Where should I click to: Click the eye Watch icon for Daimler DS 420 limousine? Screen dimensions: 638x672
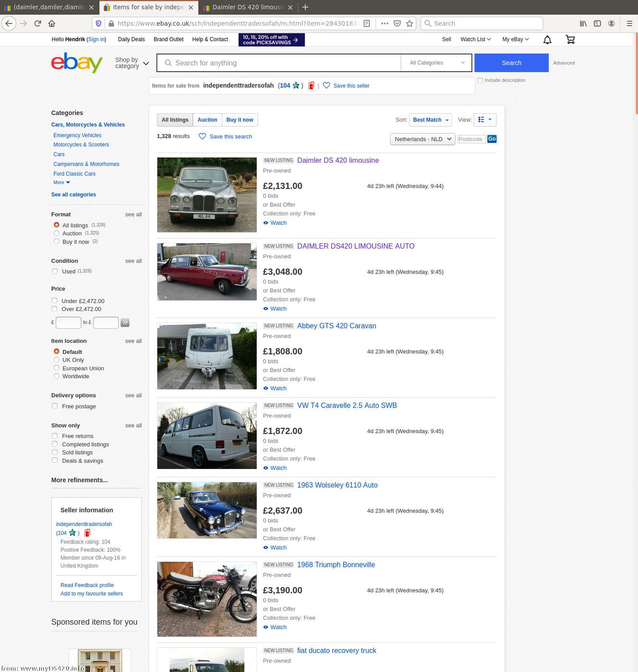[x=266, y=223]
